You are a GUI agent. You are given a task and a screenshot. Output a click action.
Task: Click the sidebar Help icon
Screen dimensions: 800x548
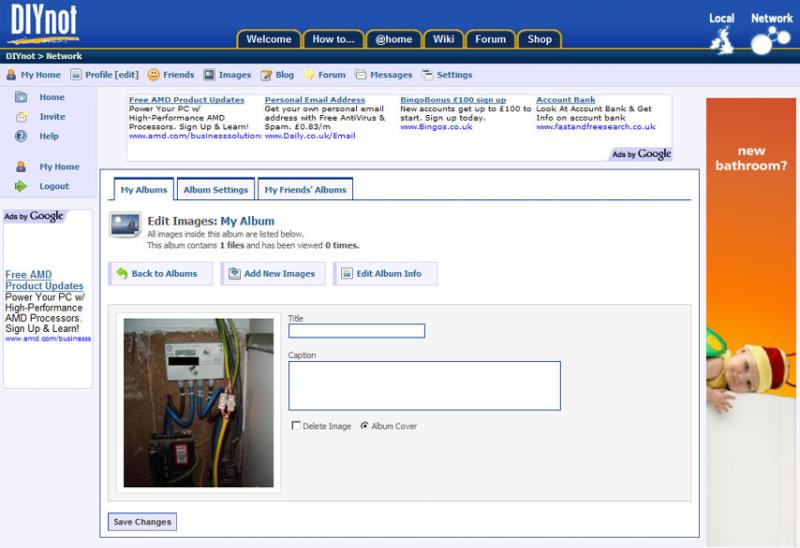pyautogui.click(x=20, y=136)
